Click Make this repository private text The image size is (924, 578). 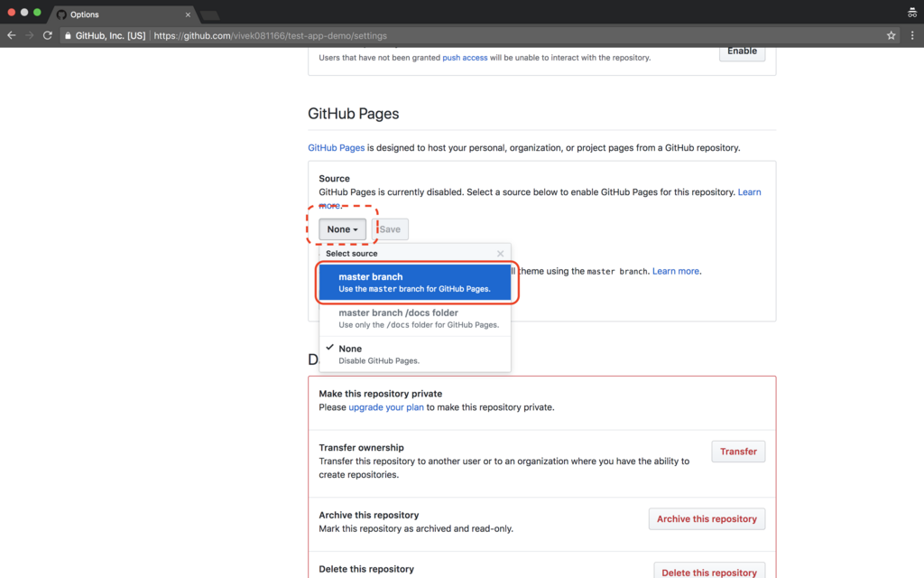(x=381, y=394)
